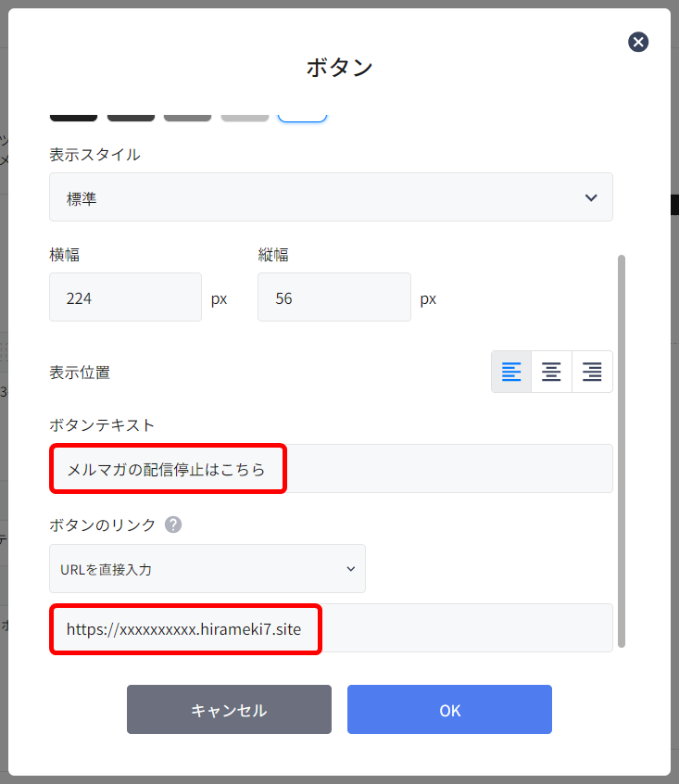This screenshot has height=784, width=679.
Task: Pick the white swatch with blue outline
Action: pos(302,116)
